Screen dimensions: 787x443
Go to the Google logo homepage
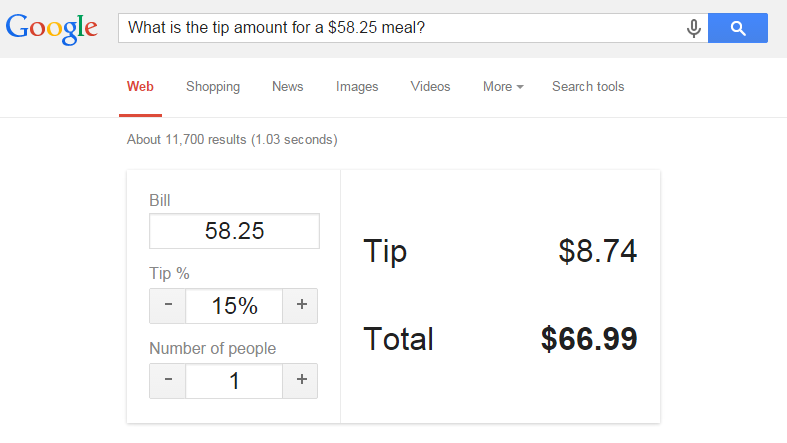[x=51, y=28]
